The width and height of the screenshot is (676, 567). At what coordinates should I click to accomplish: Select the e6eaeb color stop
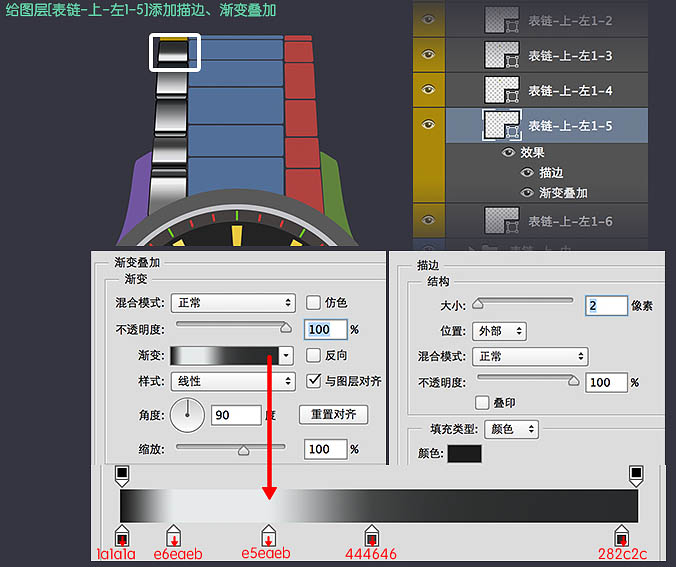pyautogui.click(x=173, y=536)
